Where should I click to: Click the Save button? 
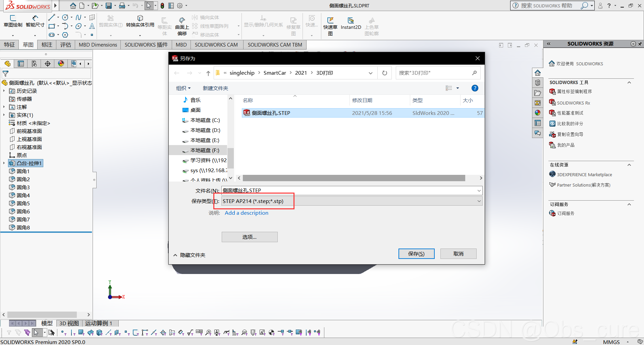[416, 254]
